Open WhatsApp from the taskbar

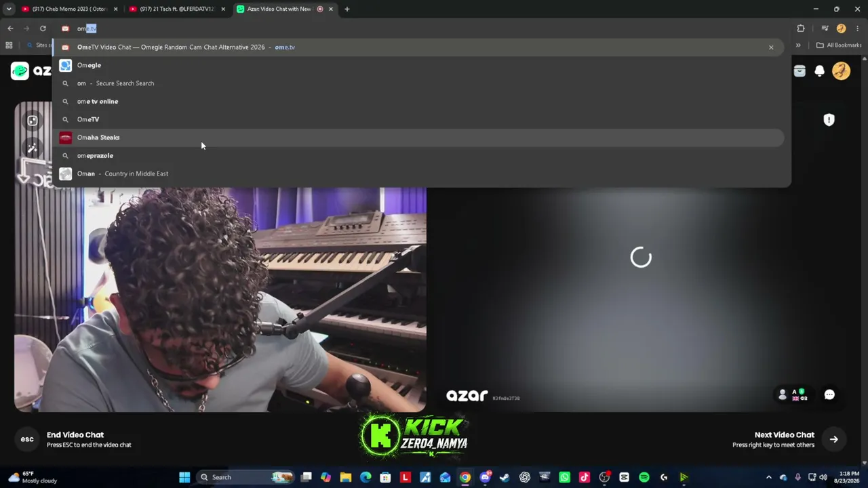point(564,477)
